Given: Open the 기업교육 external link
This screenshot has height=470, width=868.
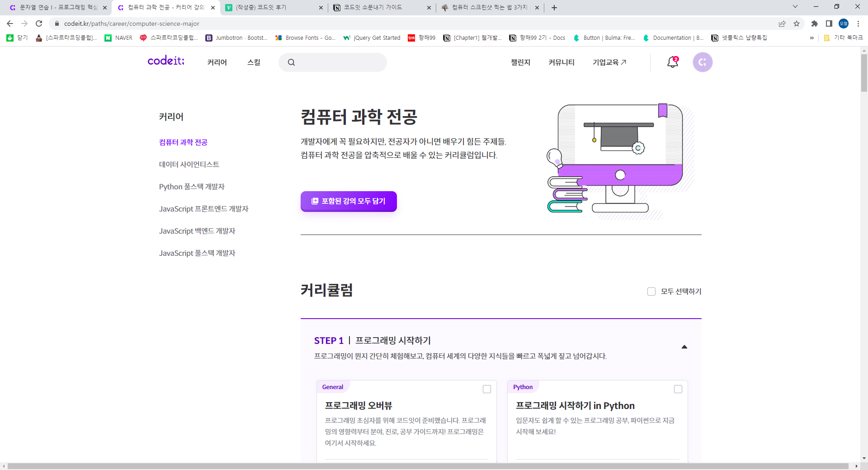Looking at the screenshot, I should click(x=609, y=62).
